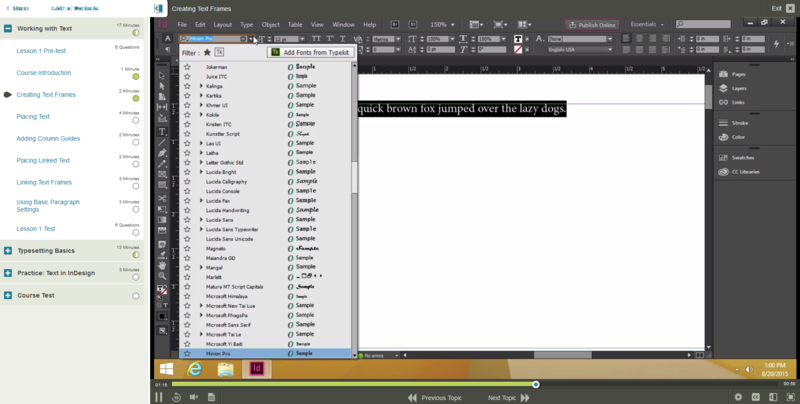Open the Linking Text Frames lesson
This screenshot has height=404, width=800.
click(x=44, y=182)
